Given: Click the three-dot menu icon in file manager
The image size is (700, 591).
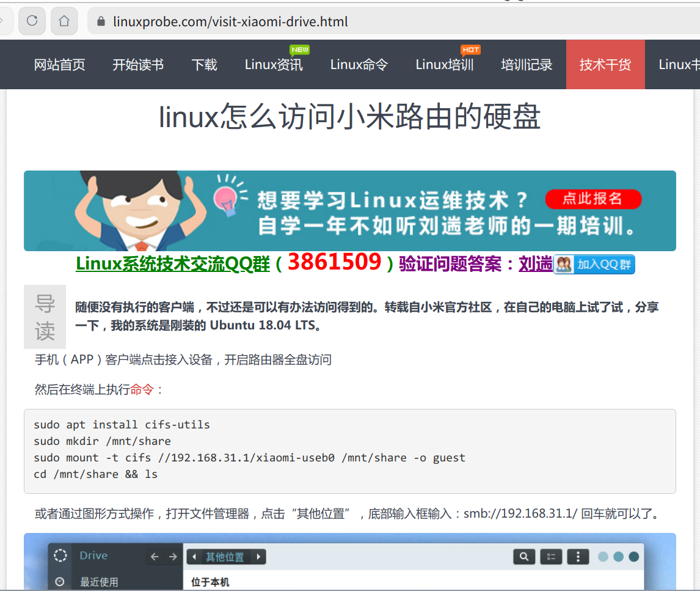Looking at the screenshot, I should coord(578,557).
